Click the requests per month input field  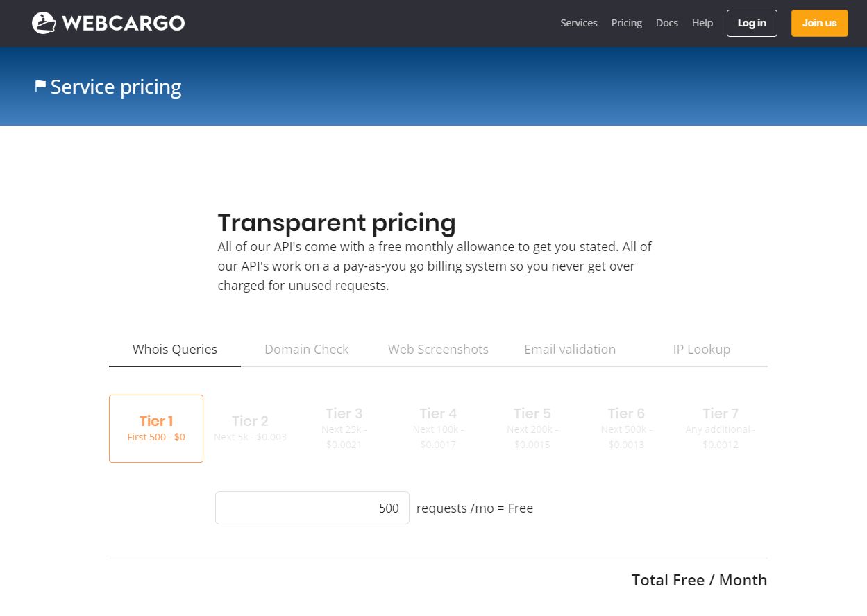pyautogui.click(x=312, y=508)
